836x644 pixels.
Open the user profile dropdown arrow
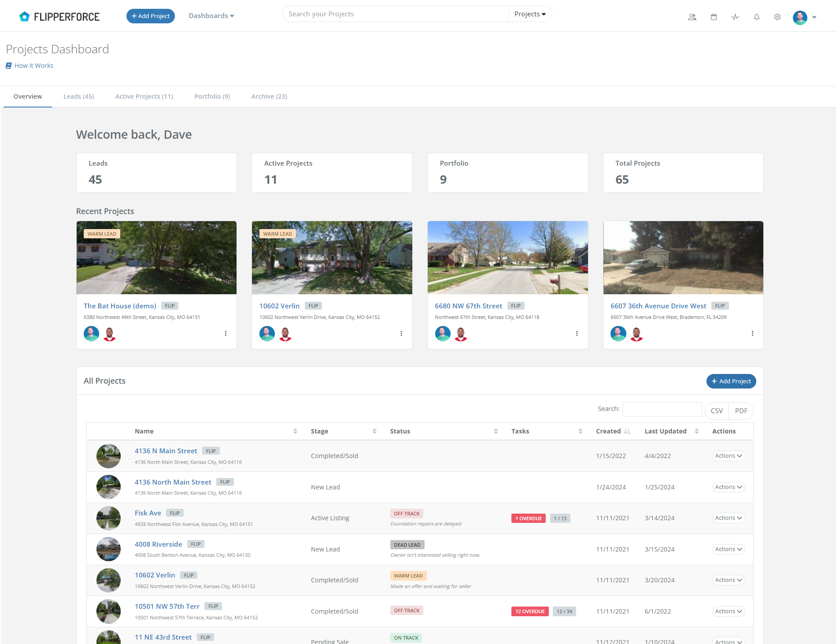[x=814, y=18]
